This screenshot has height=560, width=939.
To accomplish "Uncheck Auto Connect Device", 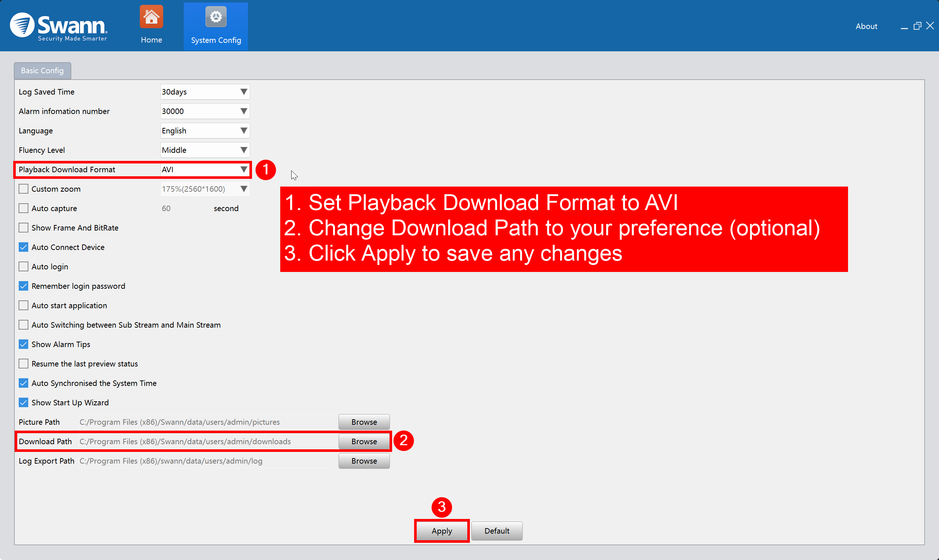I will [x=23, y=247].
